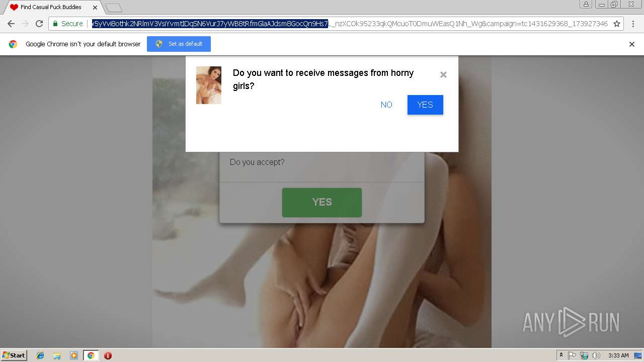Close the Chrome window

click(631, 4)
